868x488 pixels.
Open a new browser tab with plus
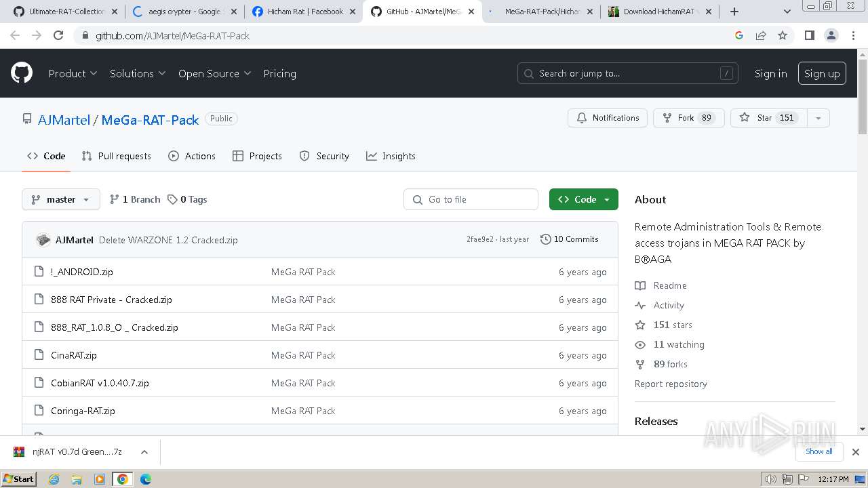[734, 12]
